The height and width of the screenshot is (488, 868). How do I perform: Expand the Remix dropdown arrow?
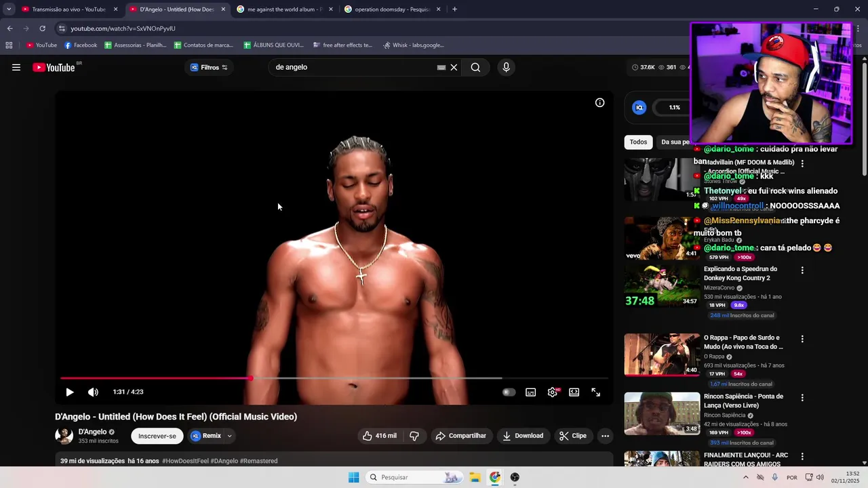(x=229, y=436)
